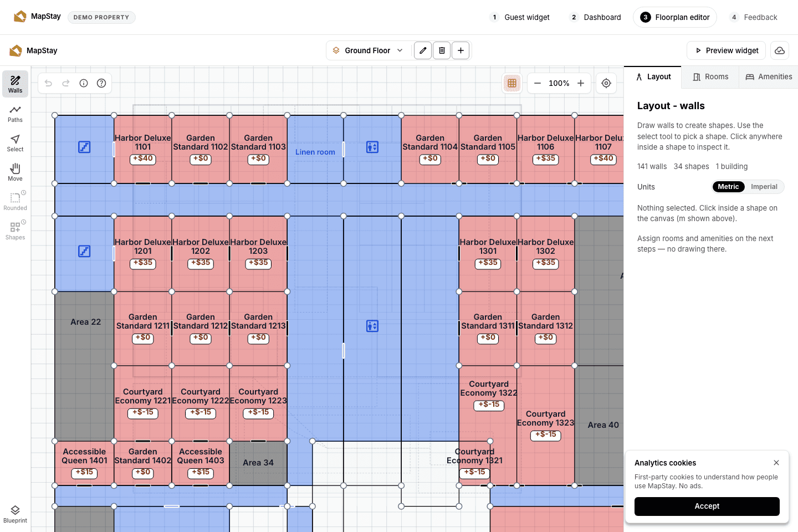Viewport: 798px width, 532px height.
Task: Click the Preview widget button
Action: pos(726,50)
